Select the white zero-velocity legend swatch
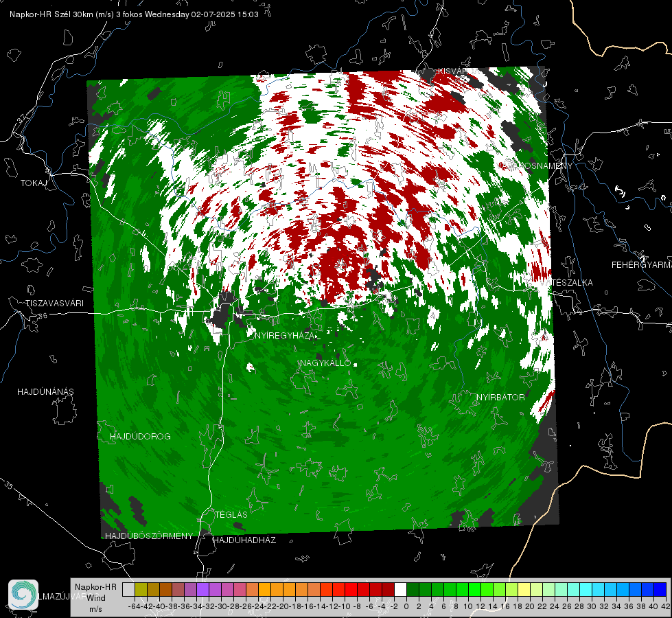 click(x=400, y=589)
